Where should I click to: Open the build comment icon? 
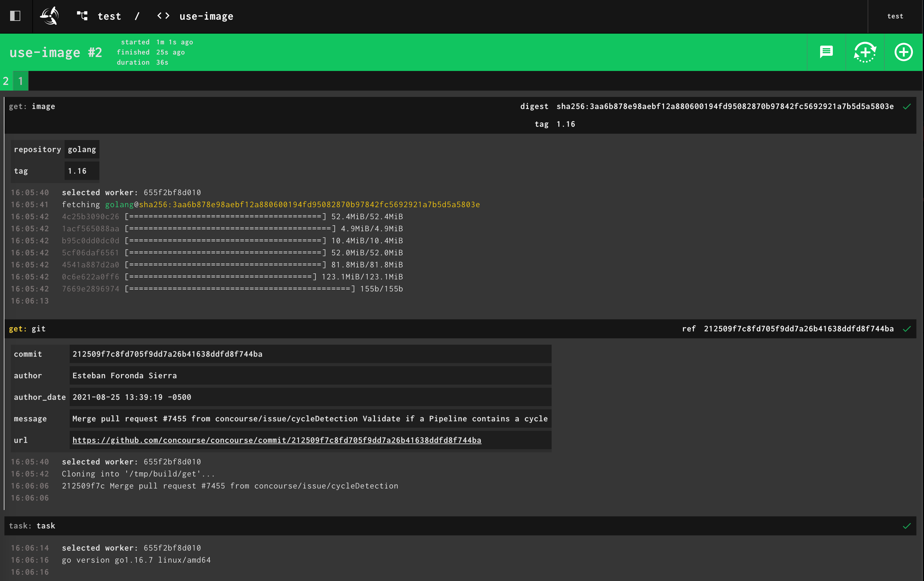pos(826,52)
